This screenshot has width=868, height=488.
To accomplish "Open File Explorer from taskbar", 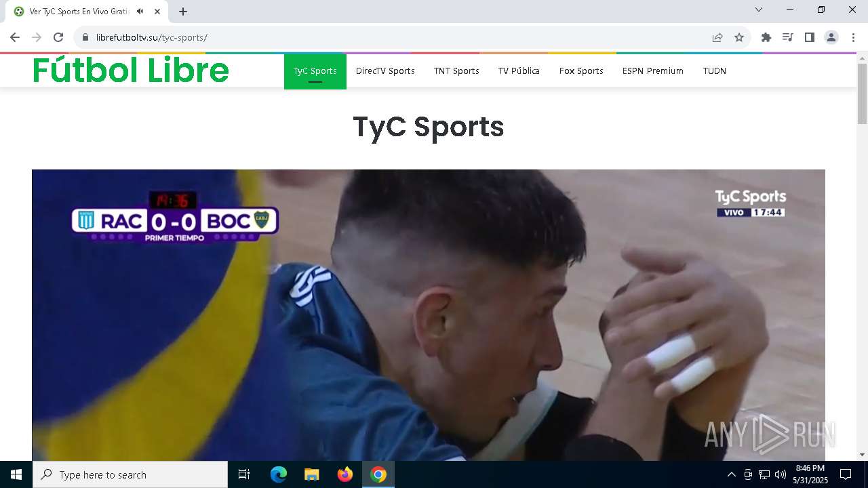I will tap(312, 474).
